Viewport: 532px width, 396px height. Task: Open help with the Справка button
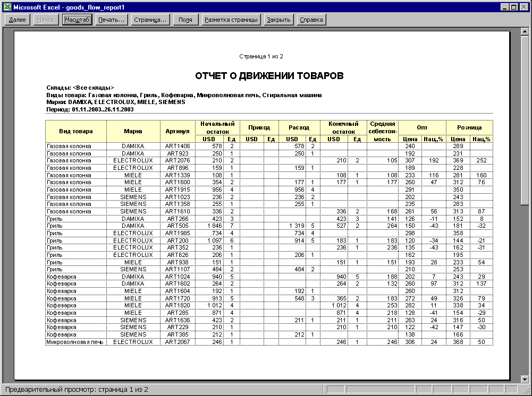[311, 20]
